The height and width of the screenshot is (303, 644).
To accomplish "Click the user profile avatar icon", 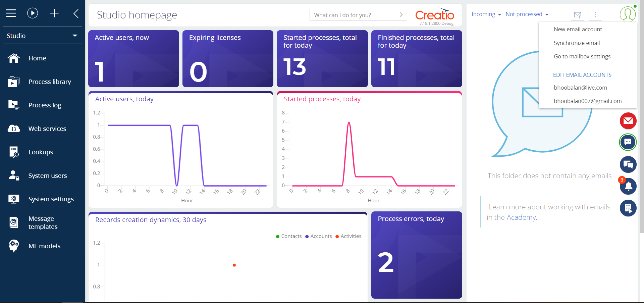I will 628,14.
